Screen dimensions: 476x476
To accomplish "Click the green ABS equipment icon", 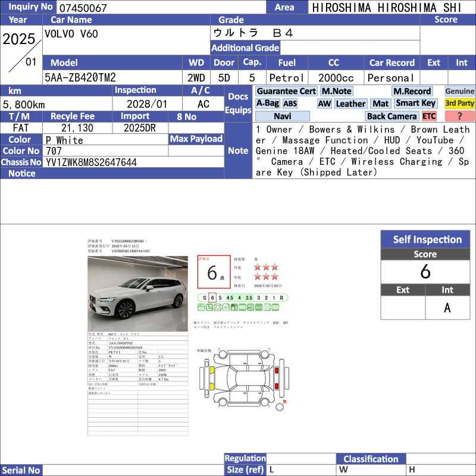I will 250,307.
